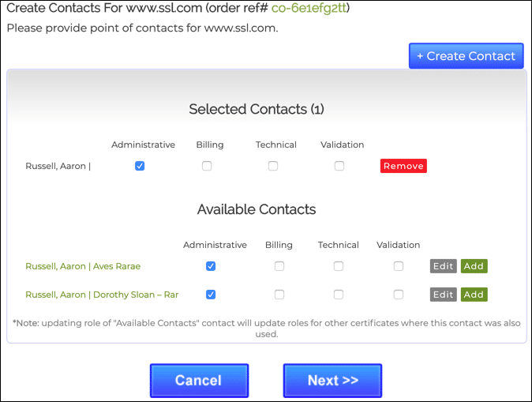Add the Dorothy Sloan contact

[474, 295]
